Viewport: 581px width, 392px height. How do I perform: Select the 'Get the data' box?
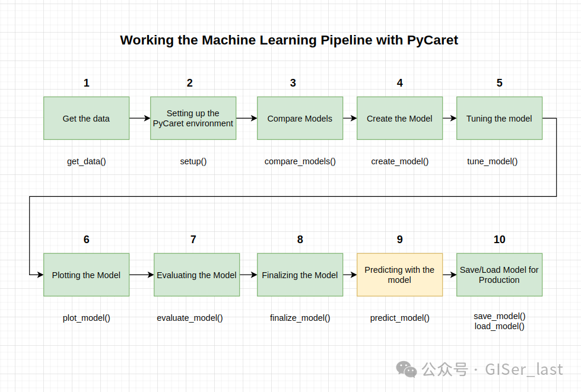(86, 118)
